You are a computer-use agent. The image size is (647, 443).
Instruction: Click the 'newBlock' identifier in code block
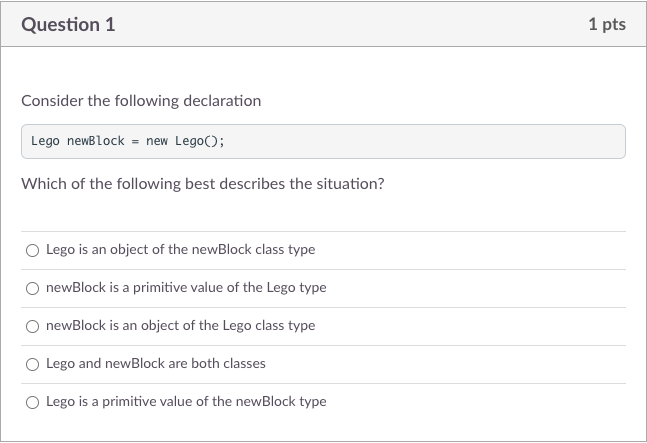(96, 141)
